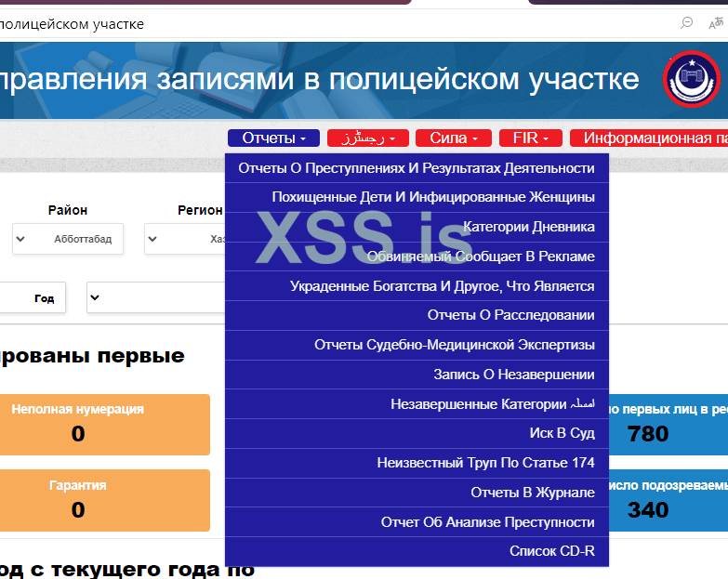Select Запись О Незавершении
This screenshot has height=579, width=728.
point(417,375)
